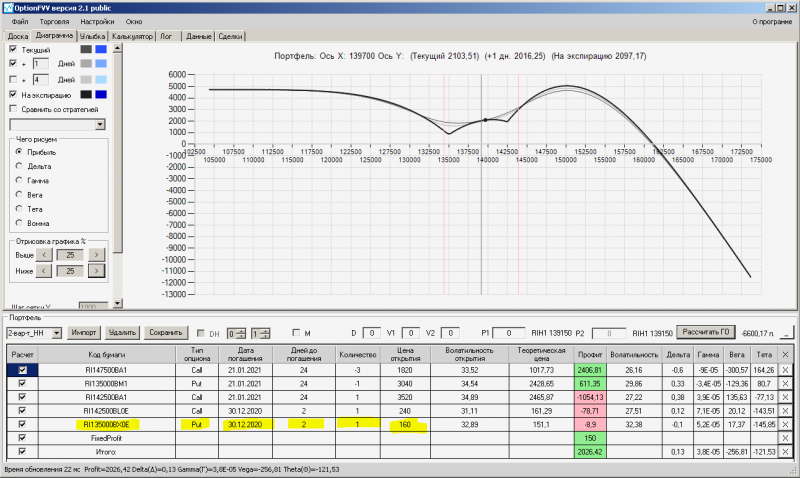800x478 pixels.
Task: Switch to the Улыбка tab
Action: pyautogui.click(x=92, y=36)
